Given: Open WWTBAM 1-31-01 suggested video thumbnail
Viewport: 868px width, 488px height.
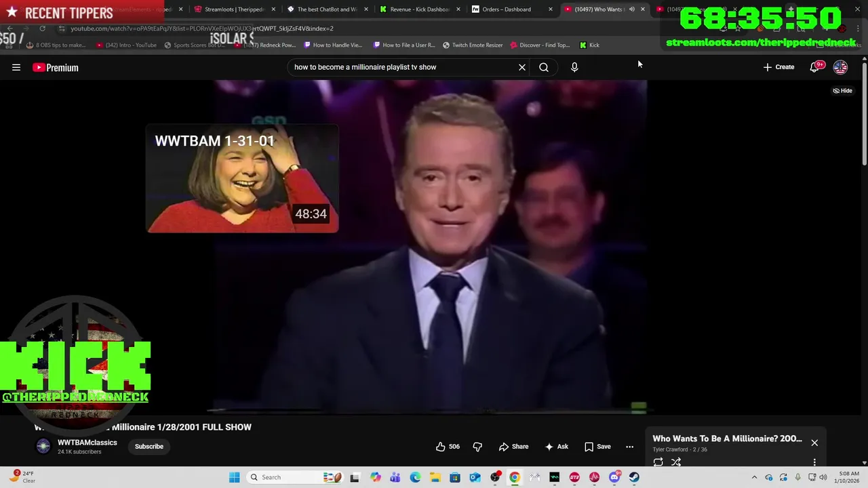Looking at the screenshot, I should coord(243,178).
